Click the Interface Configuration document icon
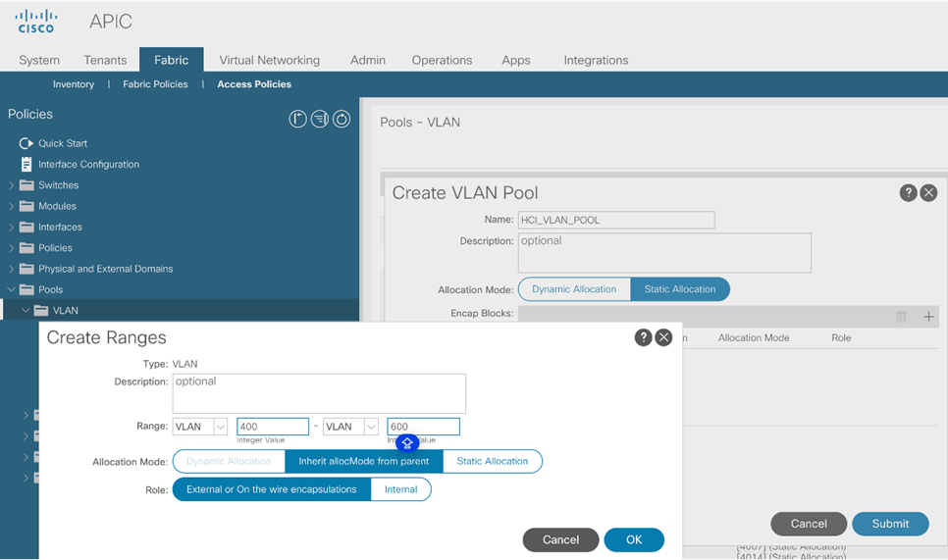Image resolution: width=948 pixels, height=560 pixels. point(26,165)
